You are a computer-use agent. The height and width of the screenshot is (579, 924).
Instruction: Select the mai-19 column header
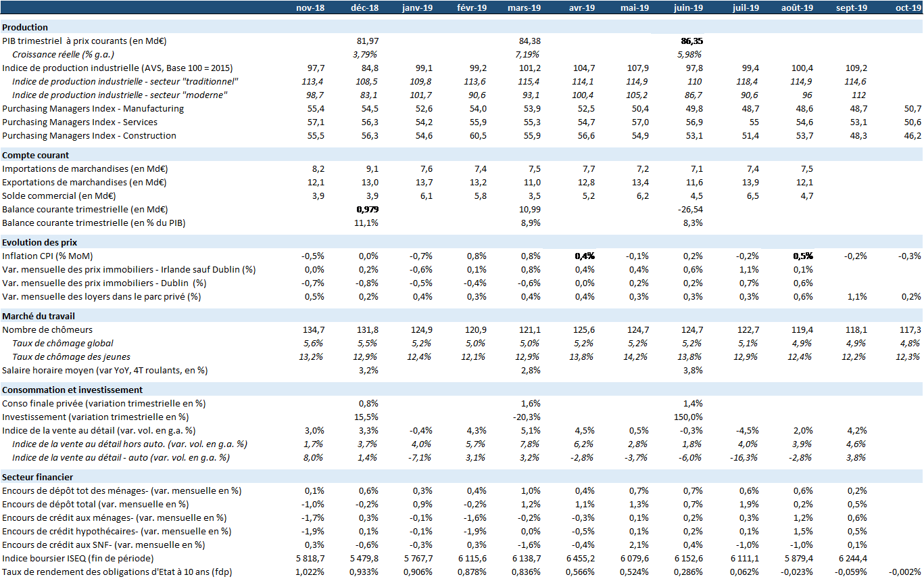click(635, 7)
